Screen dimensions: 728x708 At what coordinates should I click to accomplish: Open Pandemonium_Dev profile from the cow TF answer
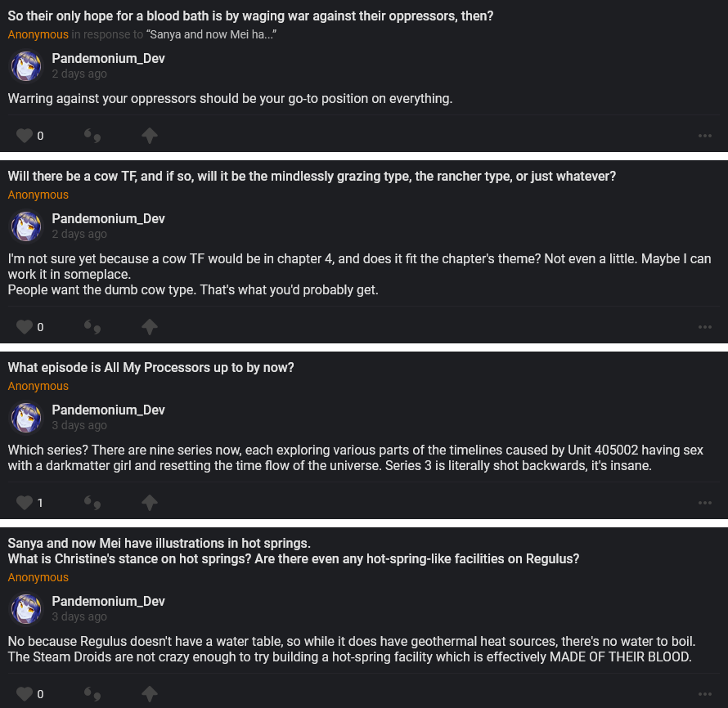pos(108,218)
